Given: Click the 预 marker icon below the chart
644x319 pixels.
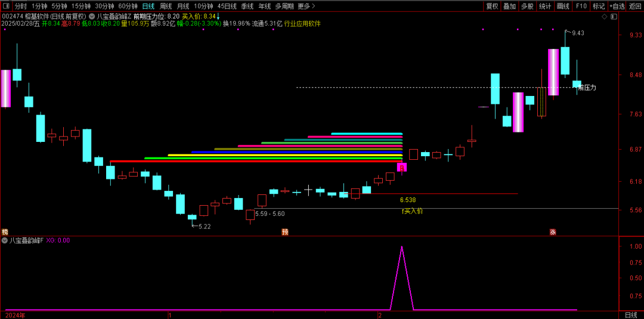Looking at the screenshot, I should (285, 232).
